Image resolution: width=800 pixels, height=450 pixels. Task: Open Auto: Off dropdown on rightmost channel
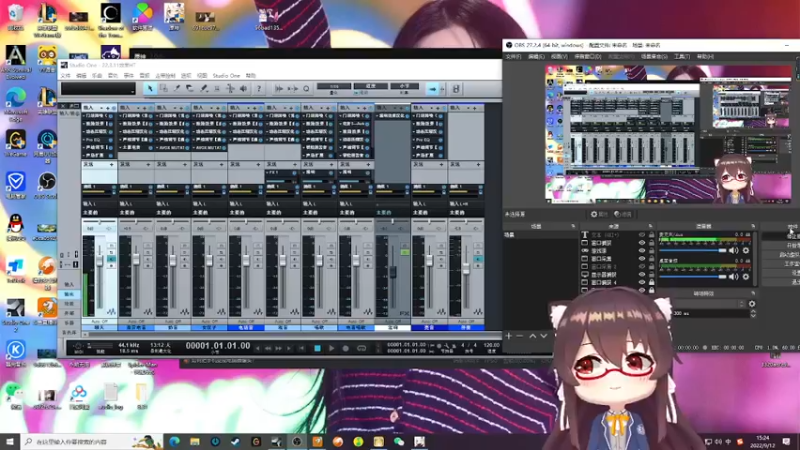[466, 321]
